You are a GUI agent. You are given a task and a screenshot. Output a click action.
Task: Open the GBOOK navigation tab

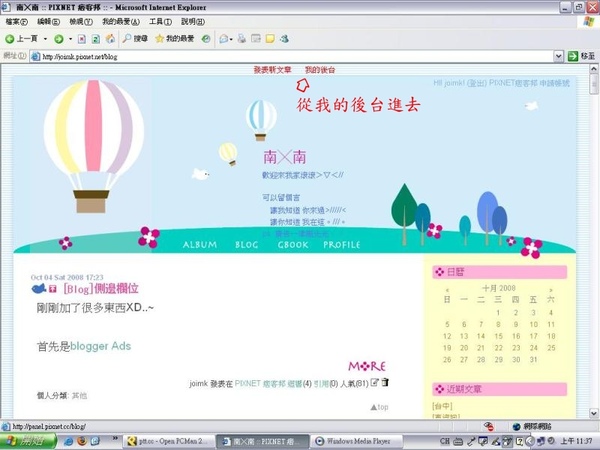point(293,245)
